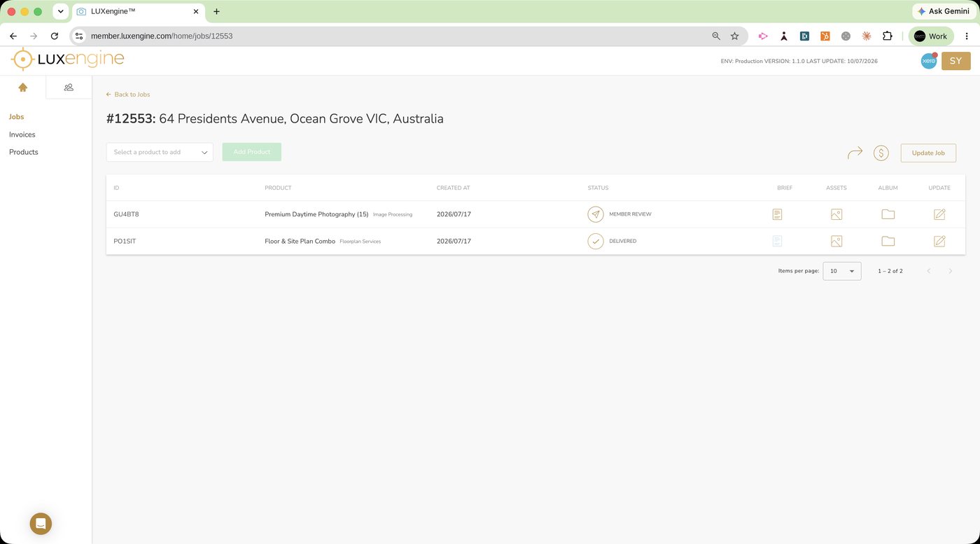Click the Premium Daytime Photography (15) text

click(316, 214)
